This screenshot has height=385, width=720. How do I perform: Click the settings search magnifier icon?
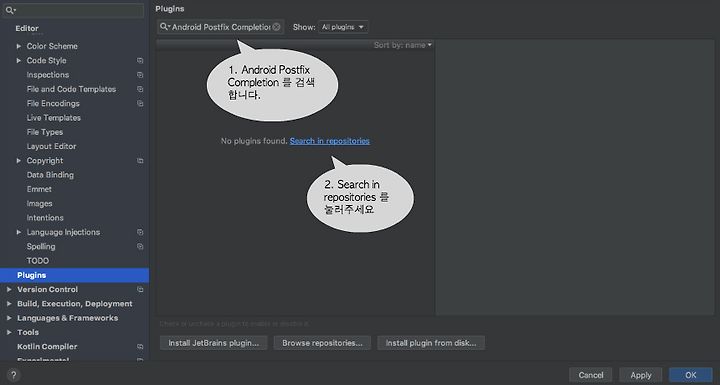[10, 10]
